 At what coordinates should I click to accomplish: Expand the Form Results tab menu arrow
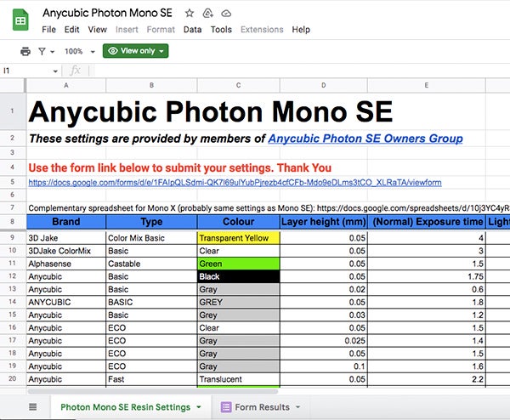[297, 407]
